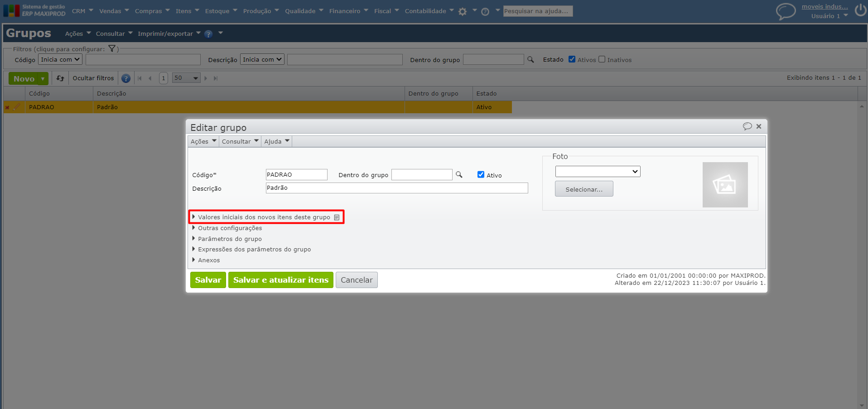Open the Novo button dropdown arrow
The height and width of the screenshot is (409, 868).
point(43,79)
